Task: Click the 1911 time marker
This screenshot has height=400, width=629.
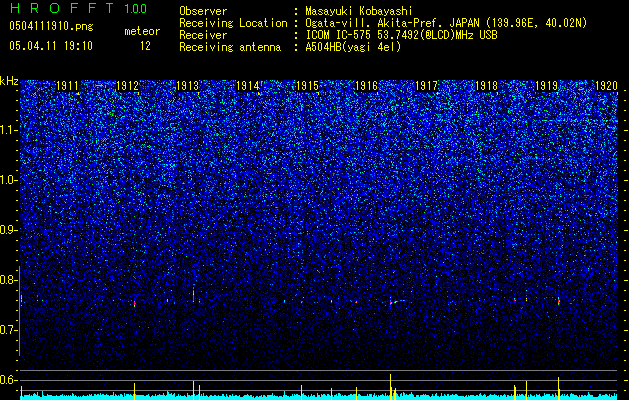Action: (x=67, y=86)
